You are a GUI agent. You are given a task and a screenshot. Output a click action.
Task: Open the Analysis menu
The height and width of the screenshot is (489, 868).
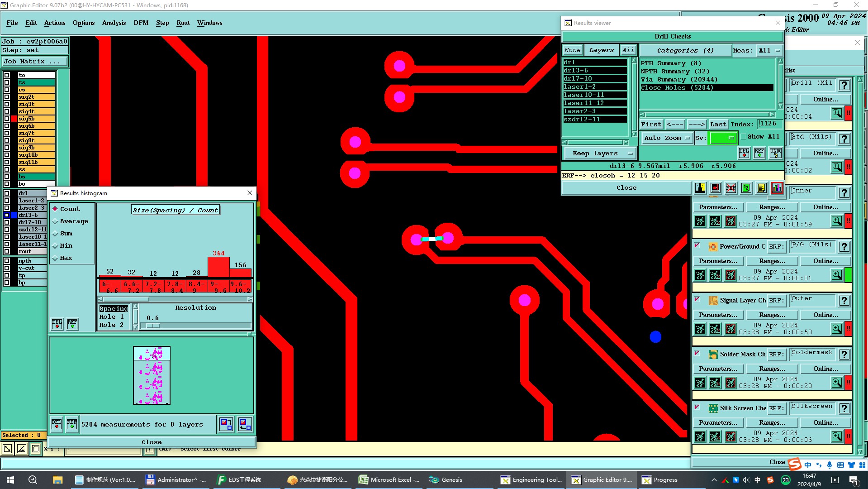[114, 23]
